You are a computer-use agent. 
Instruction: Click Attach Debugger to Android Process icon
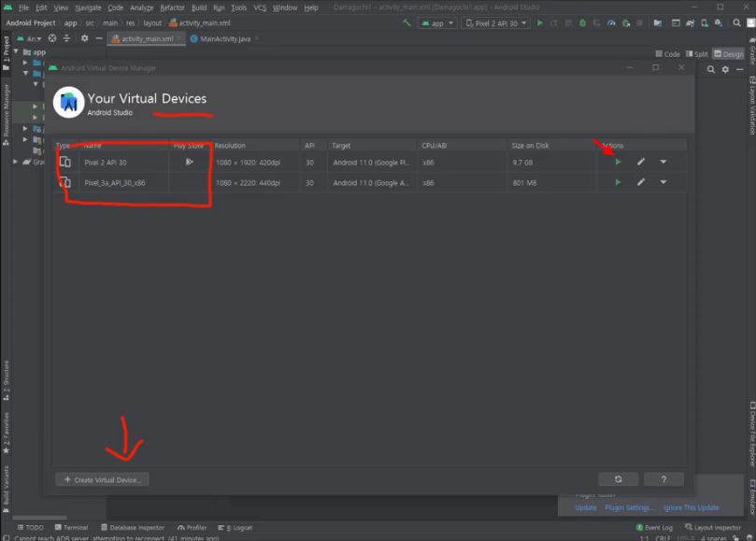coord(626,22)
